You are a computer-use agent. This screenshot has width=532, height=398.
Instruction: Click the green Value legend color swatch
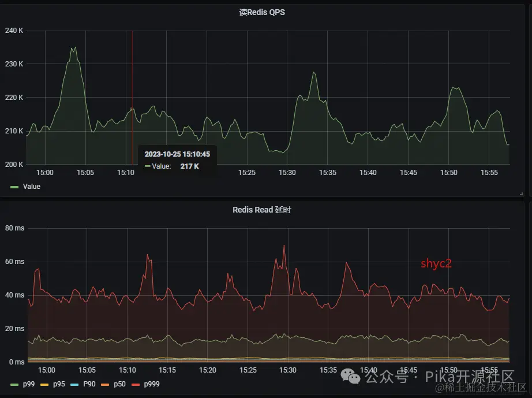tap(14, 187)
